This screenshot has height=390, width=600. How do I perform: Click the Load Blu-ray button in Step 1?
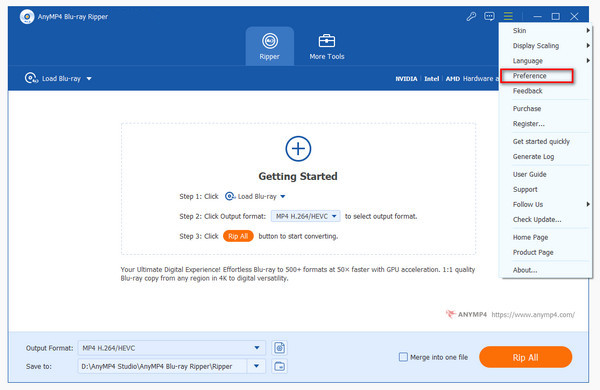251,196
